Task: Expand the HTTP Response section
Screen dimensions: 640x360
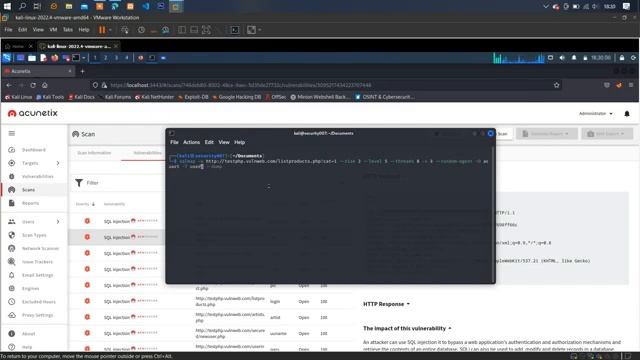Action: (386, 304)
